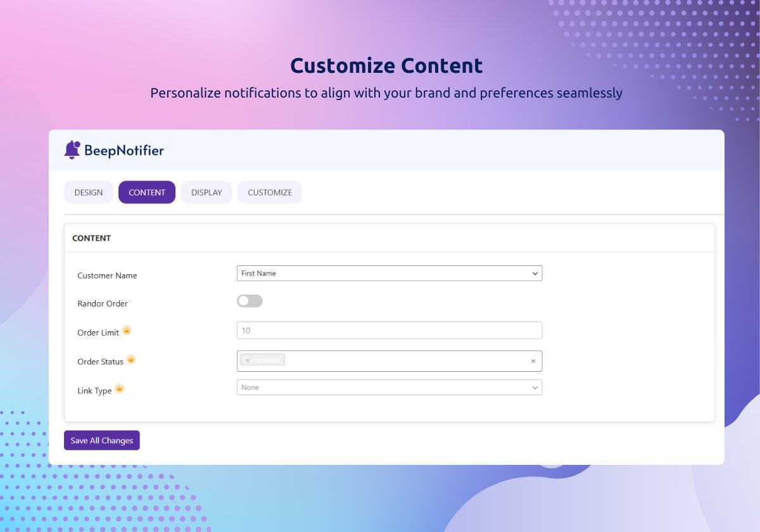Select the CONTENT tab
The image size is (760, 532).
tap(147, 193)
